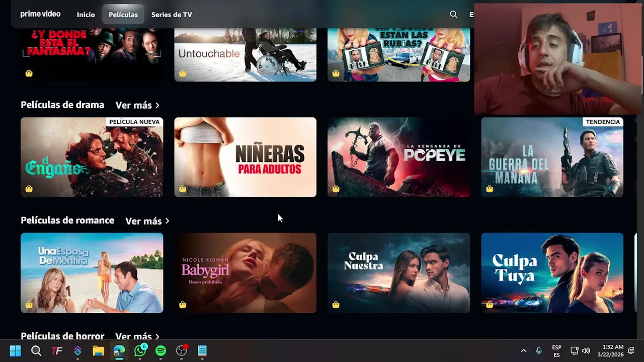Click the microphone tray icon

pos(539,350)
